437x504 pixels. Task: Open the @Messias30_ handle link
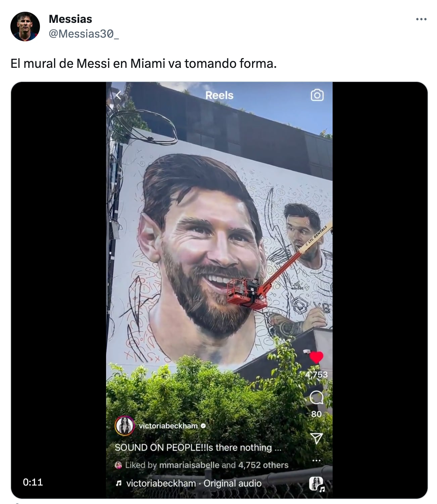(84, 34)
